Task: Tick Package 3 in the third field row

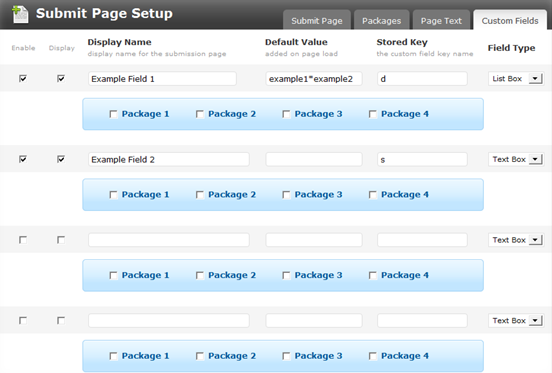Action: (x=286, y=275)
